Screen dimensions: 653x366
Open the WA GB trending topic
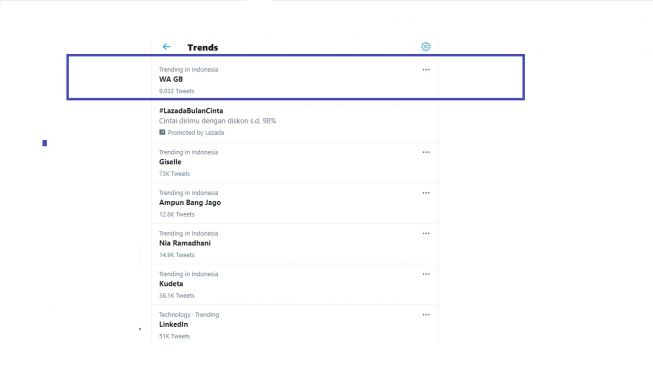click(171, 79)
